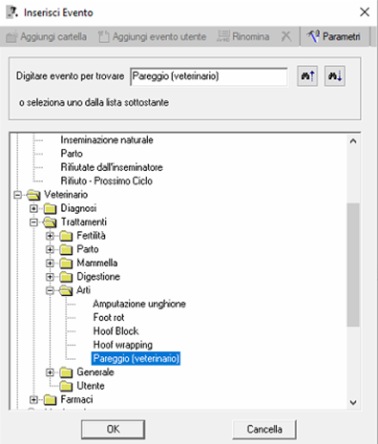Select Amputazione unghione event
This screenshot has width=378, height=444.
point(139,304)
